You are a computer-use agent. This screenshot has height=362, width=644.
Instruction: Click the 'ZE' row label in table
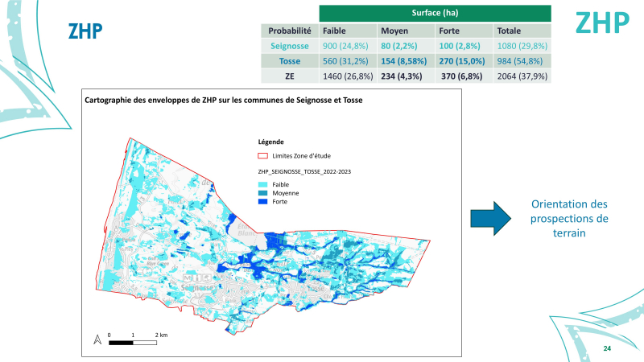(289, 76)
